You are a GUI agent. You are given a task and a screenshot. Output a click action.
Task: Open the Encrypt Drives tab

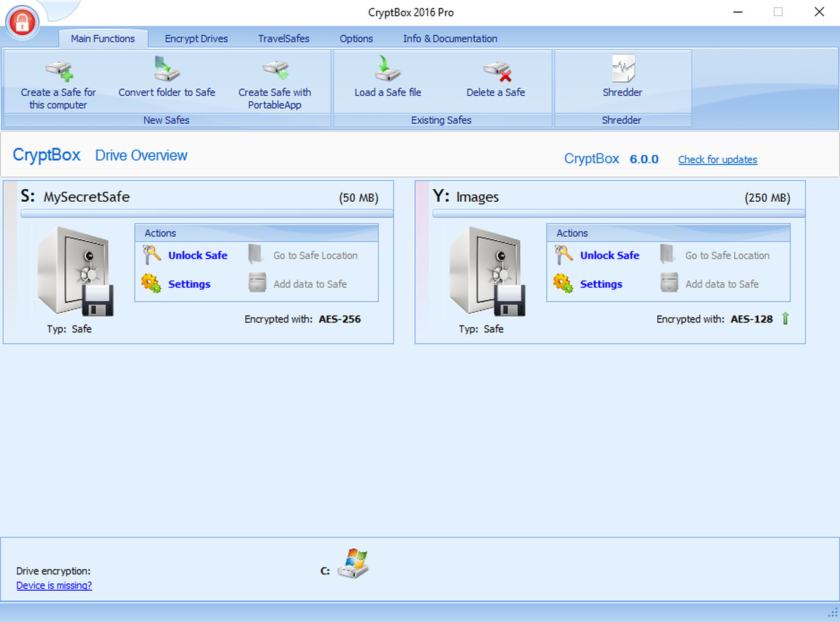[196, 38]
